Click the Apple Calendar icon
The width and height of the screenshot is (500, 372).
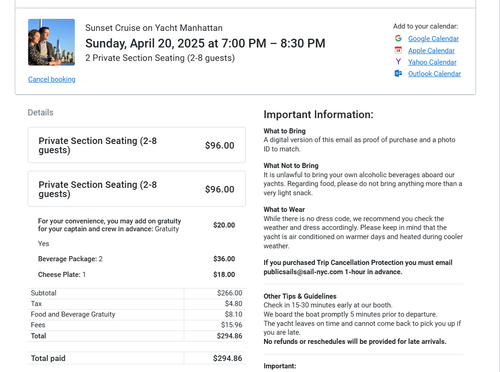tap(398, 50)
